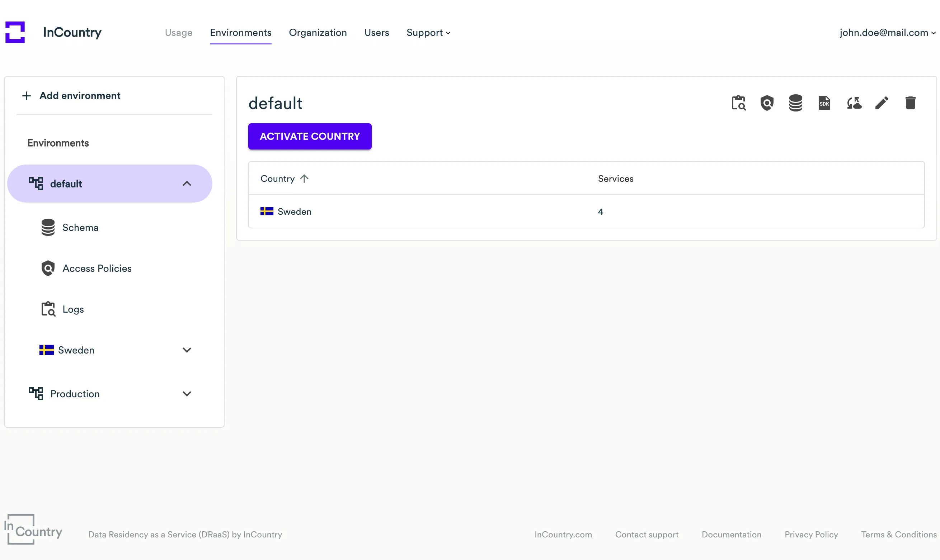Switch to the Usage tab
The height and width of the screenshot is (560, 940).
(x=178, y=33)
